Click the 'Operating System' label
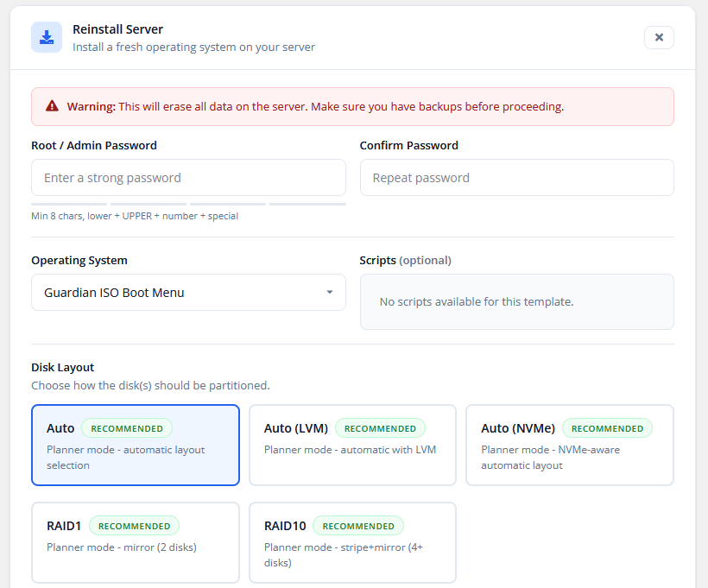Screen dimensions: 708x588 79,260
